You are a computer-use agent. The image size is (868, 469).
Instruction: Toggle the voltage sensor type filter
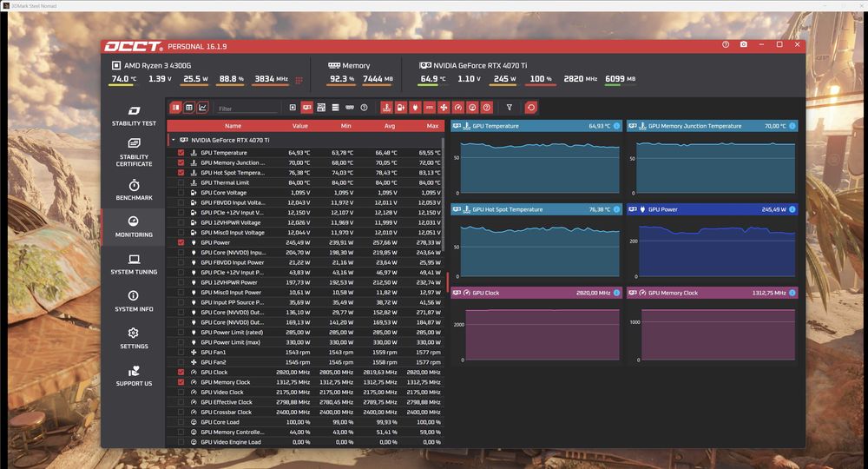tap(401, 108)
